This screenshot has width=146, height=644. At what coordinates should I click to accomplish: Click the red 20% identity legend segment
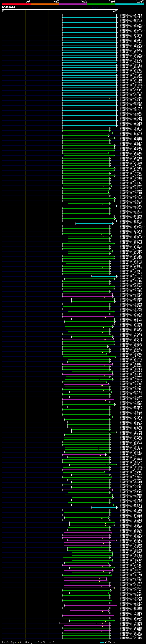(16, 4)
